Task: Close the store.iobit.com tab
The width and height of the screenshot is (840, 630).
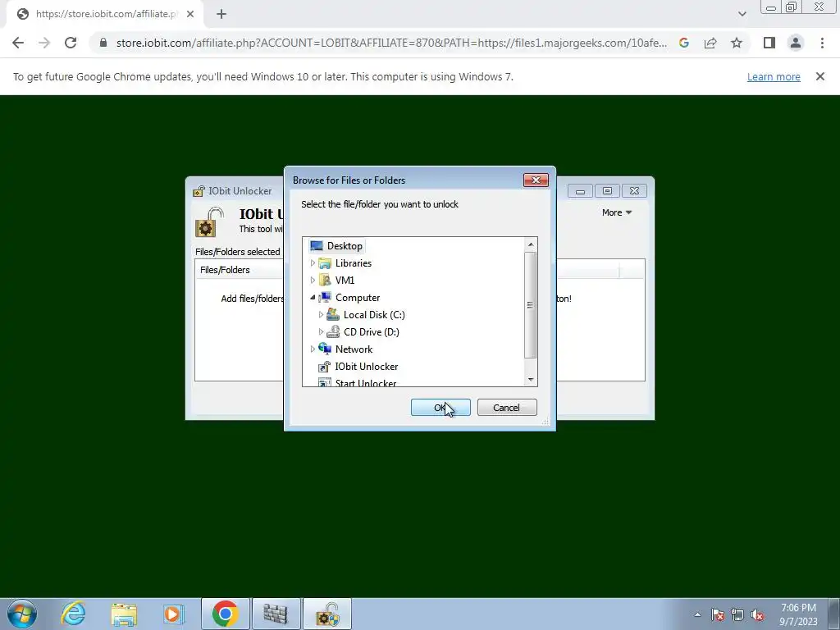Action: (190, 14)
